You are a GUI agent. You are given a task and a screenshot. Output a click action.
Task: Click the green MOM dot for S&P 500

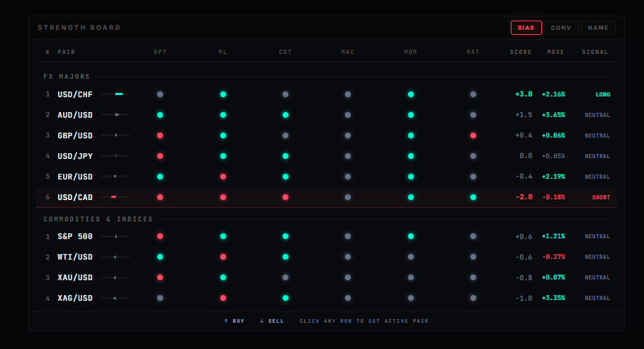[x=411, y=236]
